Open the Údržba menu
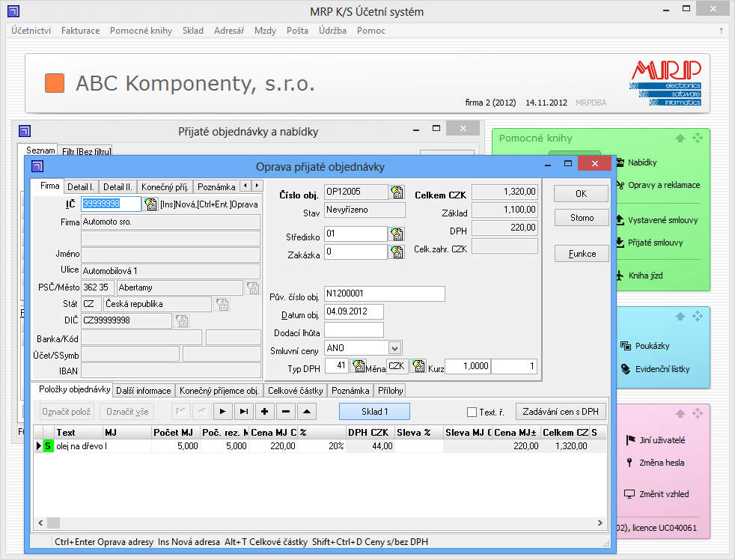Viewport: 735px width, 560px height. coord(332,31)
